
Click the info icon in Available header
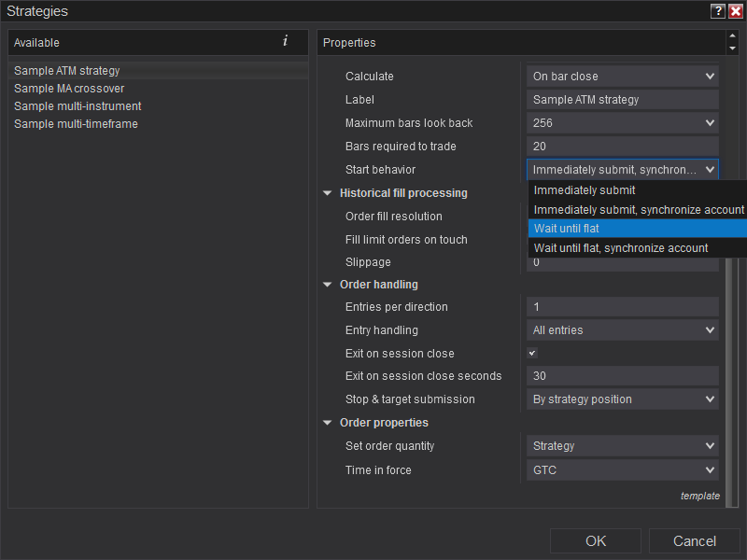click(285, 42)
